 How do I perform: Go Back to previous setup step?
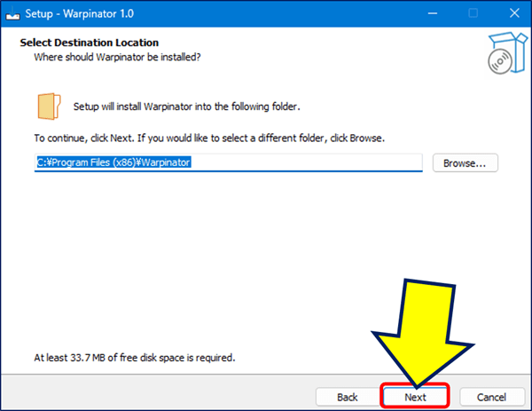[x=347, y=397]
